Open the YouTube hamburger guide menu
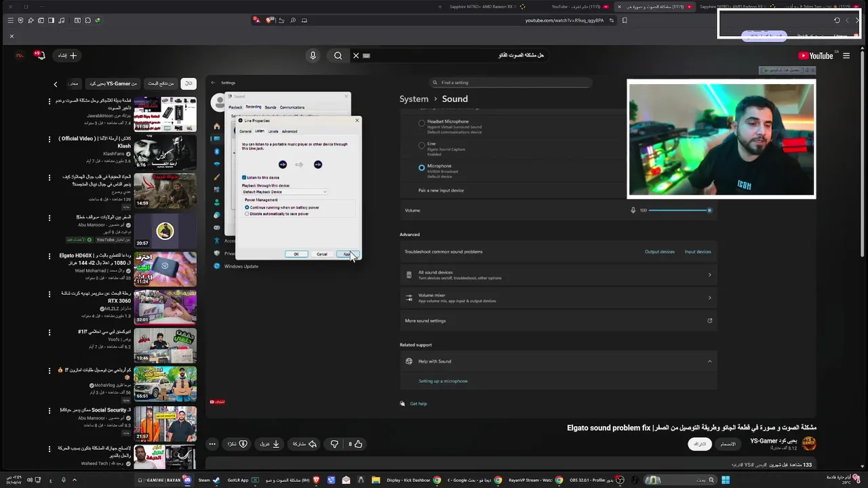The image size is (868, 488). coord(846,56)
